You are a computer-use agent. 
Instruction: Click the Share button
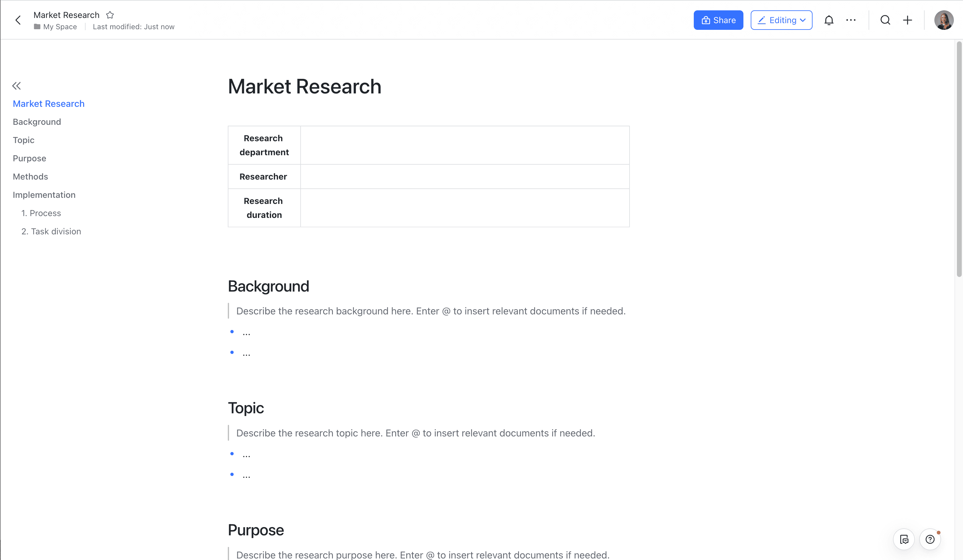(x=718, y=20)
